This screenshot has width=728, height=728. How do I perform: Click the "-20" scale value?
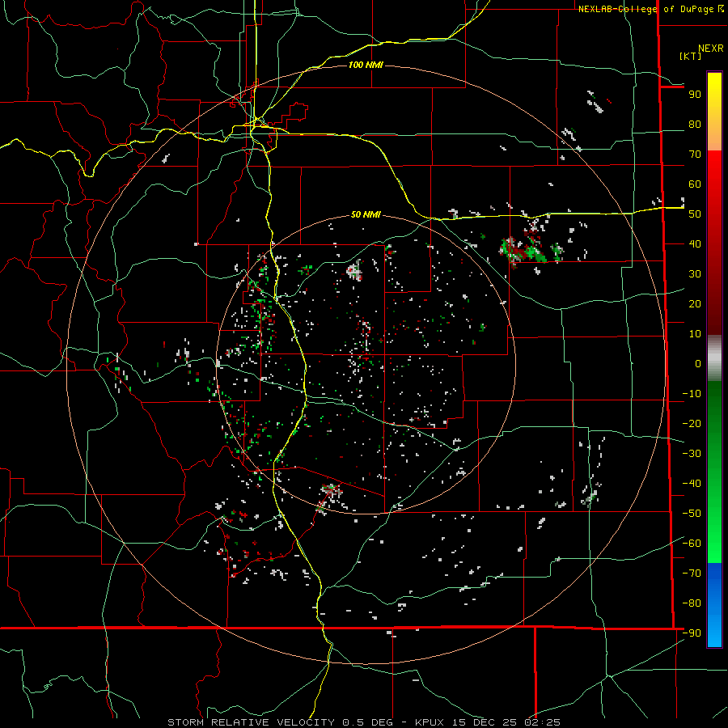pos(692,424)
